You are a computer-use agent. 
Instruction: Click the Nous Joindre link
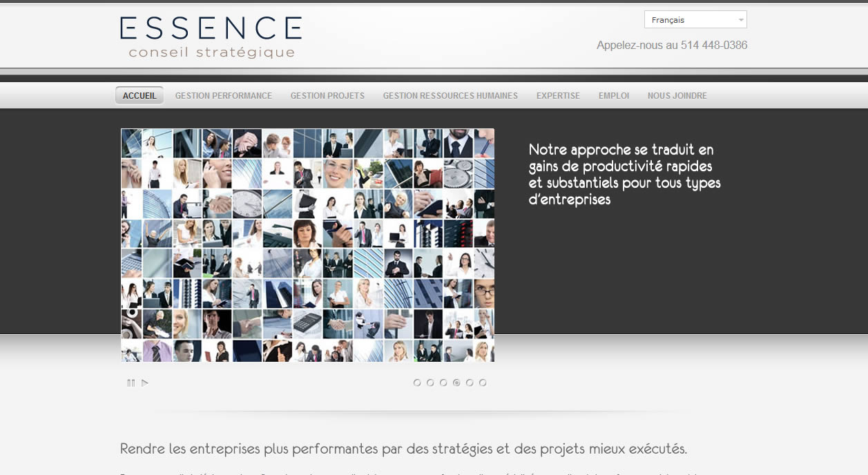tap(677, 96)
